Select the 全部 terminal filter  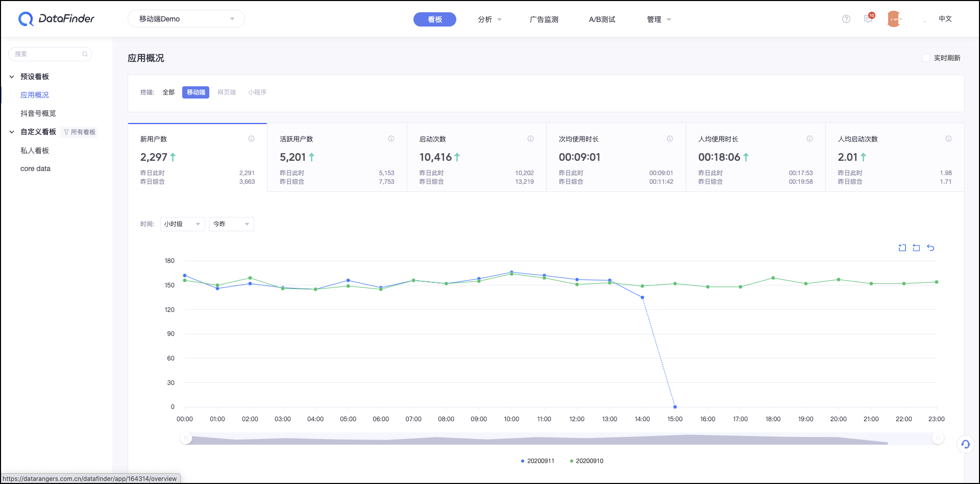click(168, 92)
